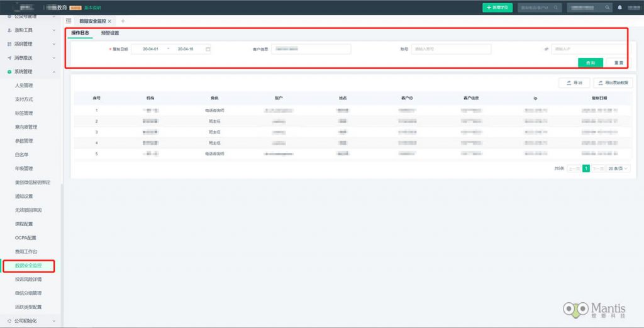Screen dimensions: 644x328
Task: Toggle the sidebar collapse menu icon
Action: [69, 21]
